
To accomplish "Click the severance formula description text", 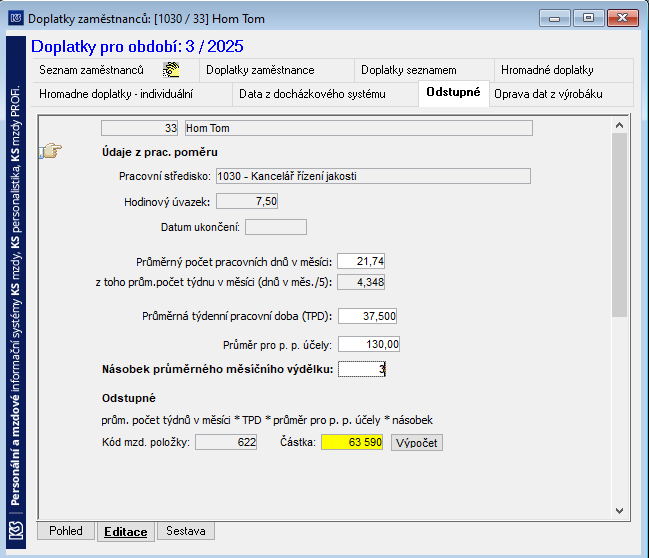I will 267,420.
